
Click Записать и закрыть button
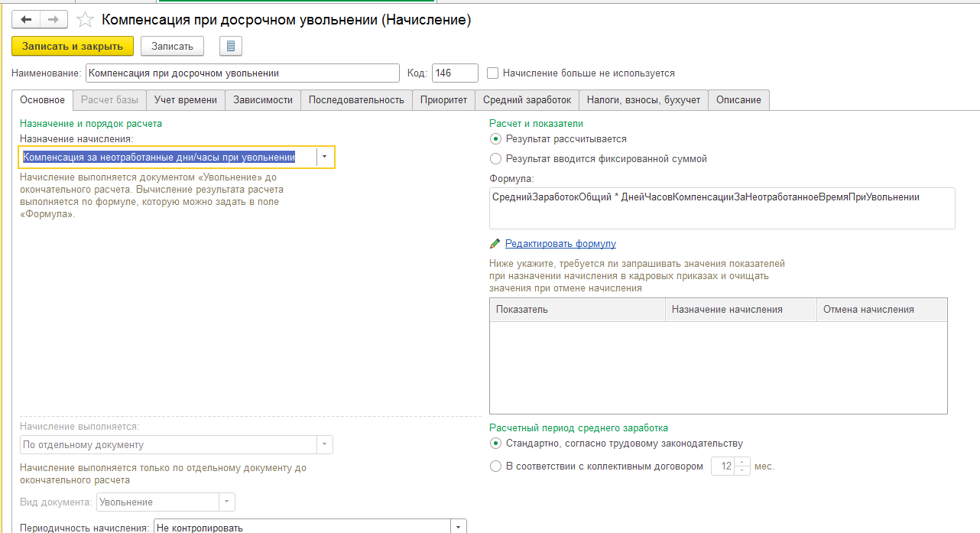(73, 47)
